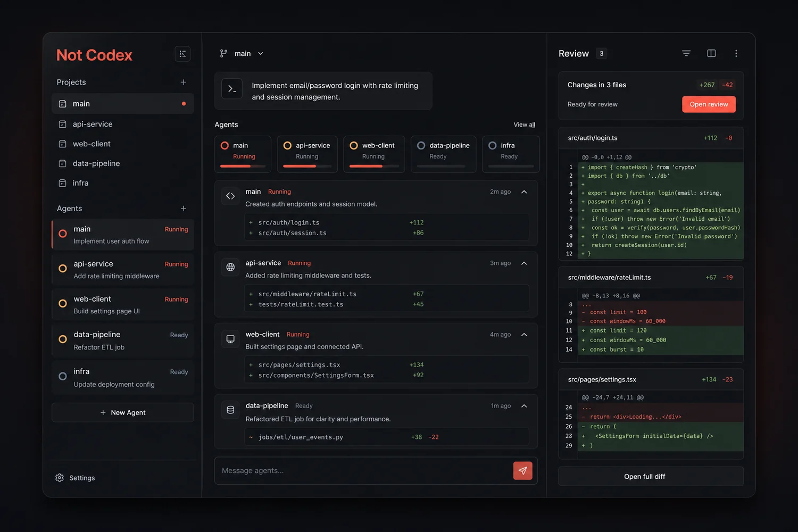Focus the Message agents input field

coord(364,471)
